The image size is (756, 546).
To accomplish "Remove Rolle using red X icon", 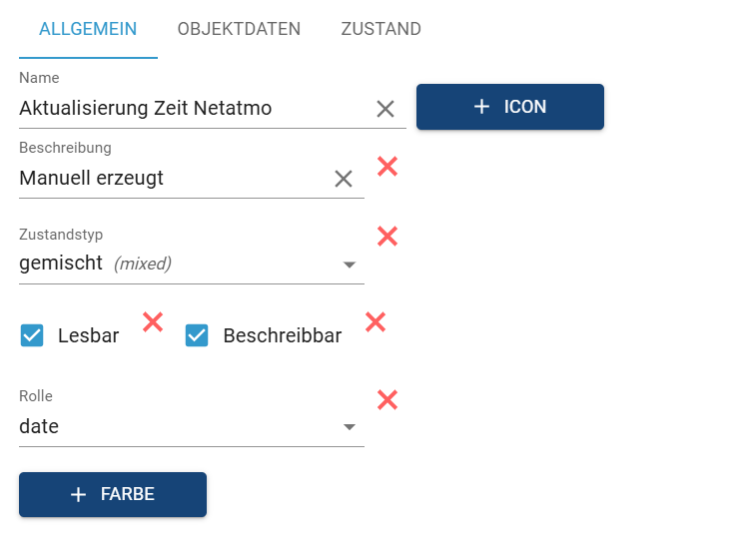I will tap(387, 400).
